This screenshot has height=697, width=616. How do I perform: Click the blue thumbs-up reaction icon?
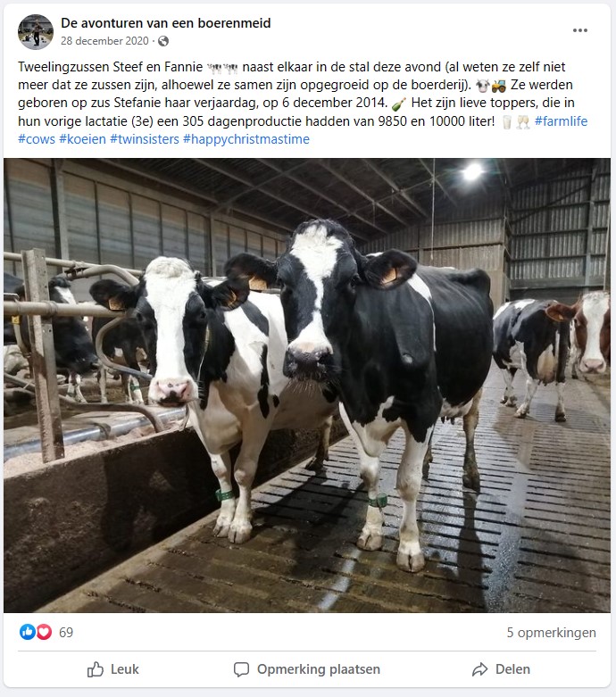tap(28, 632)
